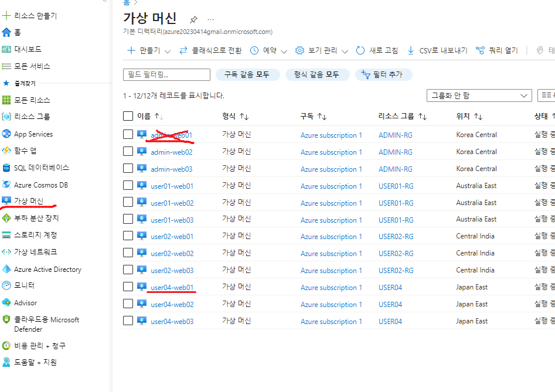Open the Monitor gauge icon
The height and width of the screenshot is (392, 555).
6,285
